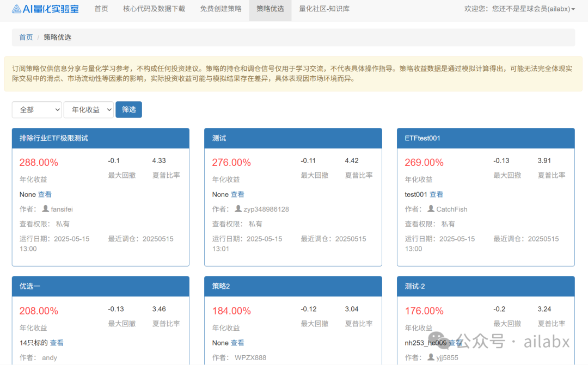This screenshot has width=588, height=365.
Task: Click author name andy
Action: pos(50,357)
